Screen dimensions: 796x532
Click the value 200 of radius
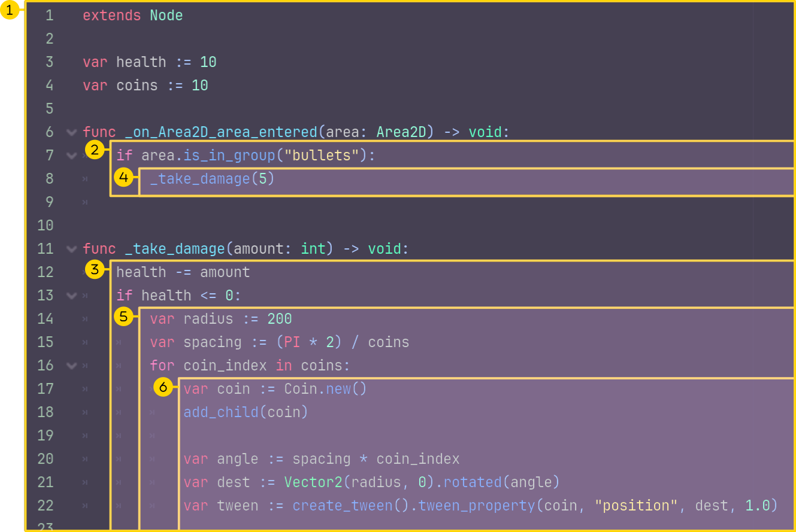(x=280, y=319)
